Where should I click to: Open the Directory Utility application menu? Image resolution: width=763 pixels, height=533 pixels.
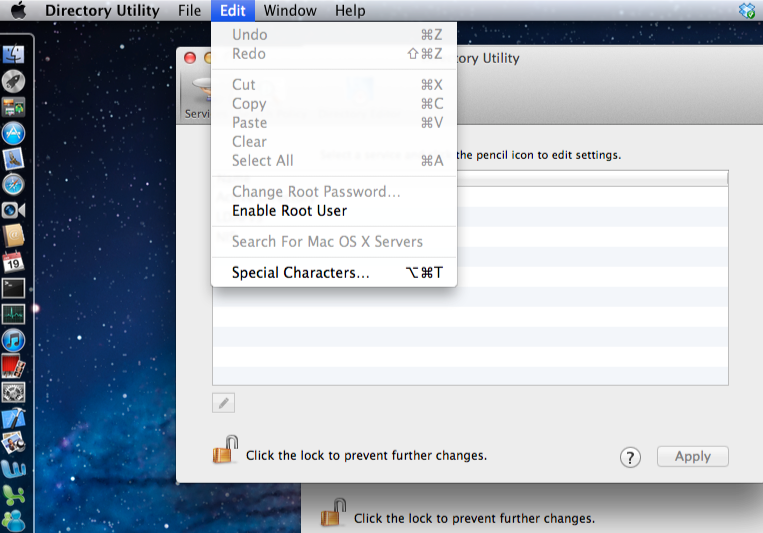pyautogui.click(x=102, y=10)
